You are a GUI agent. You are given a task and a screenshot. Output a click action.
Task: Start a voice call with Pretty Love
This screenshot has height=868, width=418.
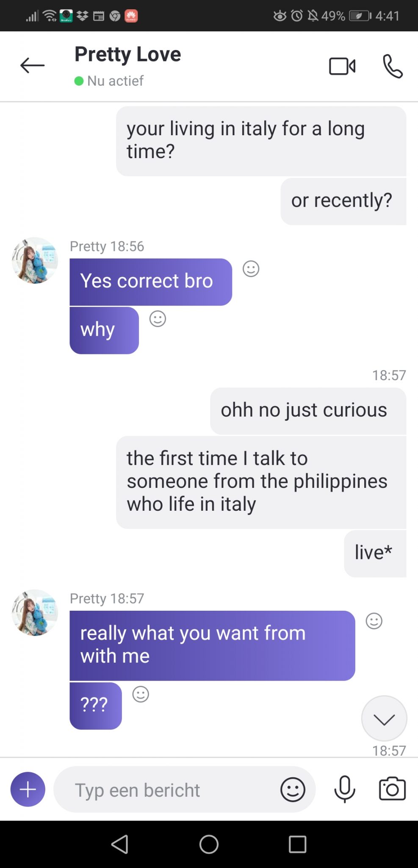[393, 66]
